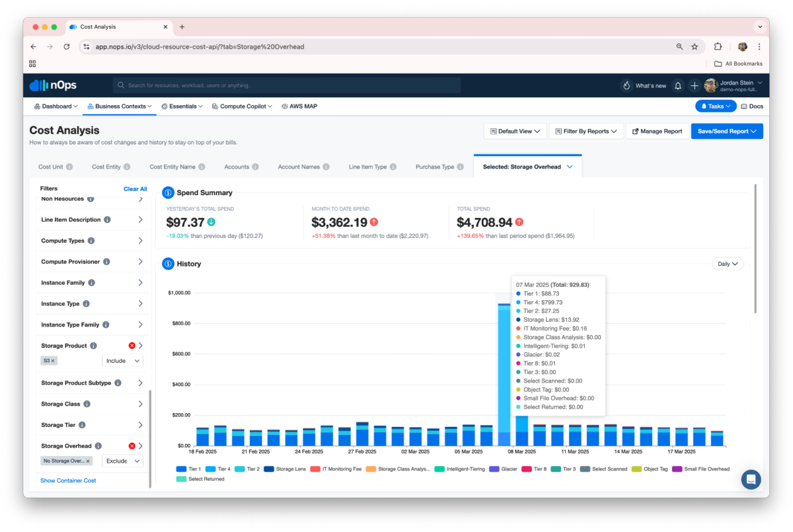Remove the S3 filter chip
Image resolution: width=793 pixels, height=532 pixels.
(x=54, y=361)
